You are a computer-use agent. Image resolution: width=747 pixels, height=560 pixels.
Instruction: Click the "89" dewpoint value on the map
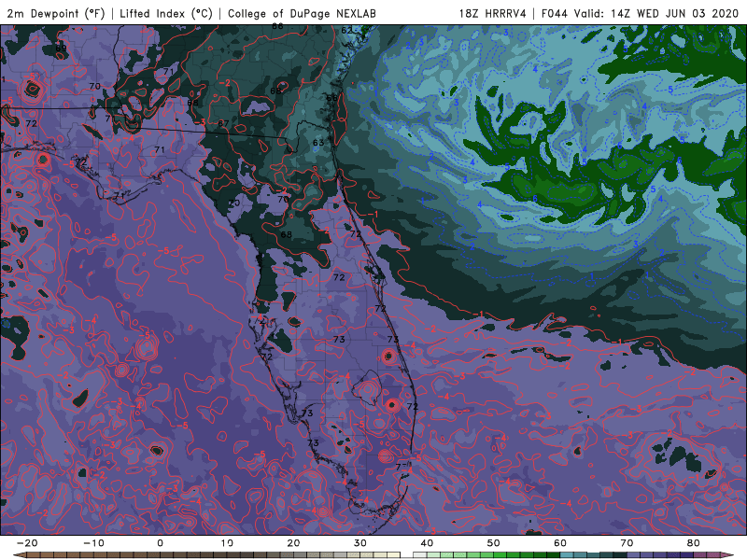click(61, 49)
